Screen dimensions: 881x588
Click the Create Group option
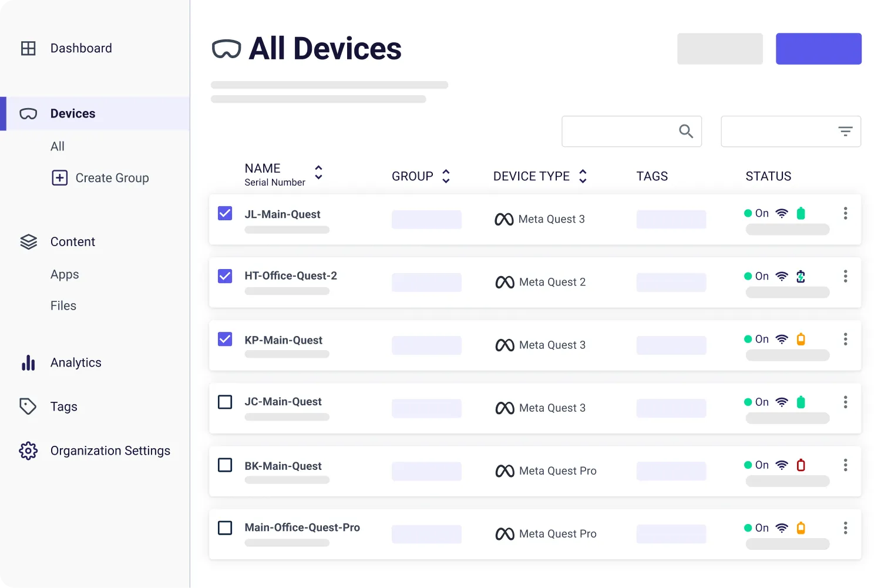click(112, 177)
